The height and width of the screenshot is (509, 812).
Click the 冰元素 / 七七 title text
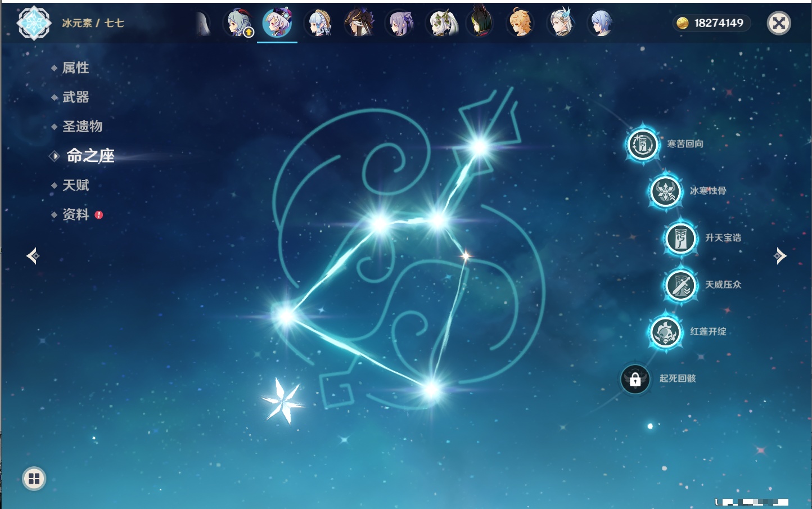(93, 23)
